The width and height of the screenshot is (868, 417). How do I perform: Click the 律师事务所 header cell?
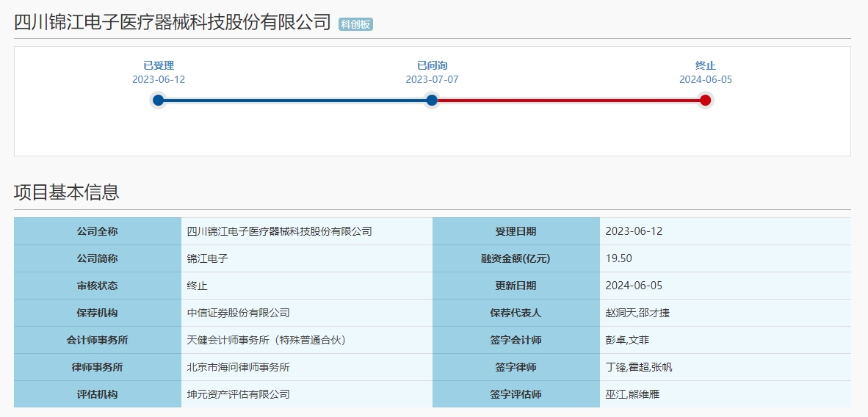98,367
